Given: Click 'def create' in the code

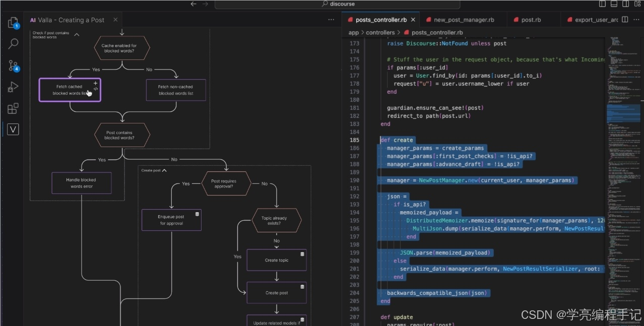Looking at the screenshot, I should pyautogui.click(x=397, y=140).
